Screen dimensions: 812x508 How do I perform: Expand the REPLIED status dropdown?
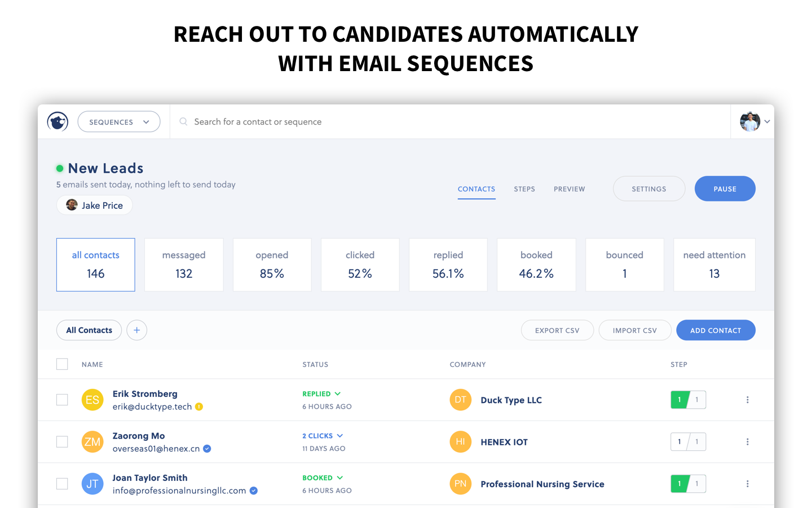click(x=321, y=394)
